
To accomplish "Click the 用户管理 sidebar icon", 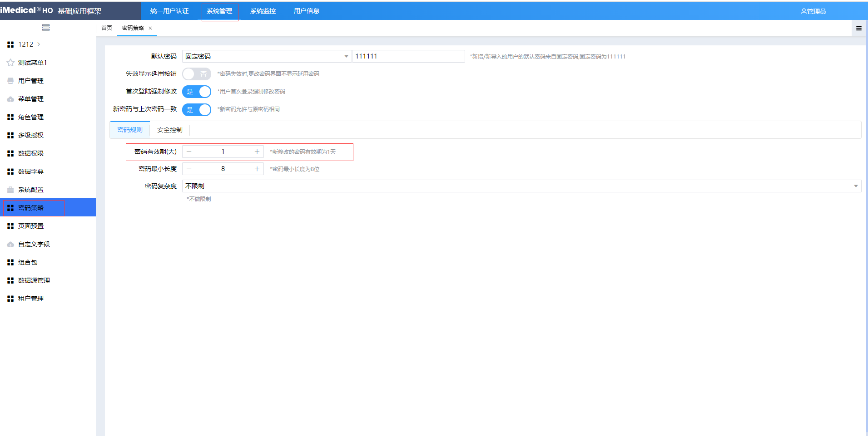I will click(10, 81).
